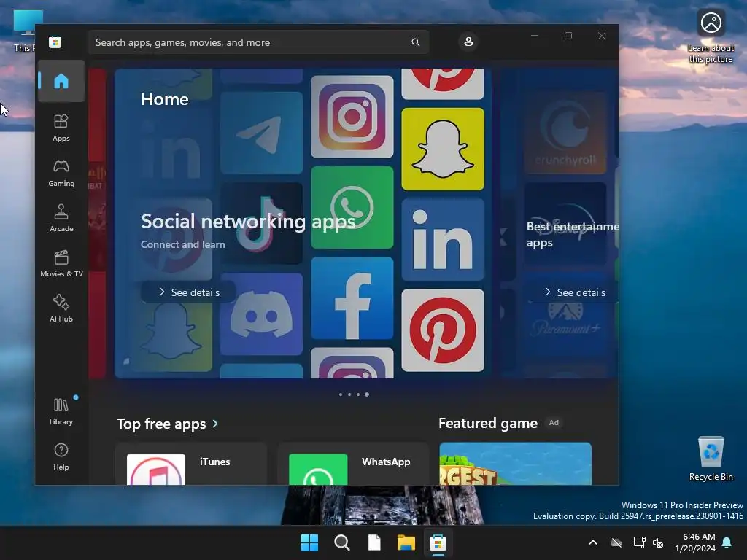Viewport: 747px width, 560px height.
Task: Click the search magnifier icon in the Store
Action: 415,42
